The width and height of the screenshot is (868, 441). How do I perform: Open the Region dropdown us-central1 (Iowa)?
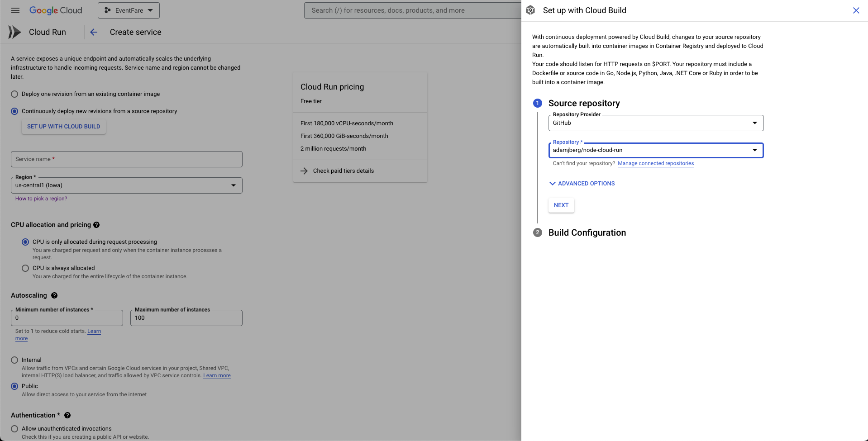pyautogui.click(x=127, y=185)
